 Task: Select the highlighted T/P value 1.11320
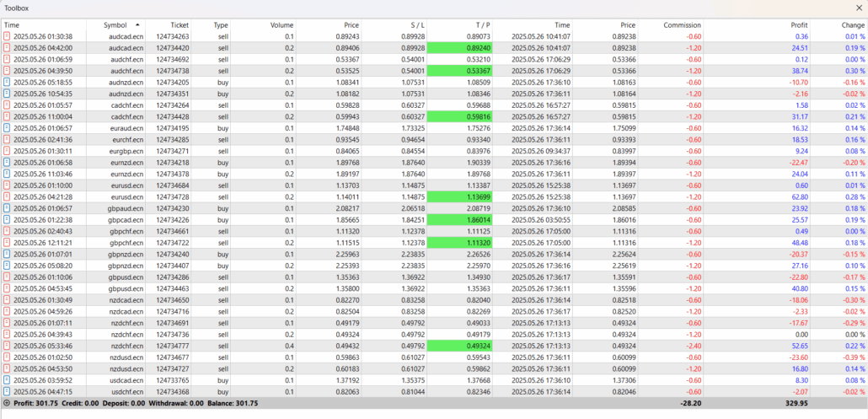460,243
